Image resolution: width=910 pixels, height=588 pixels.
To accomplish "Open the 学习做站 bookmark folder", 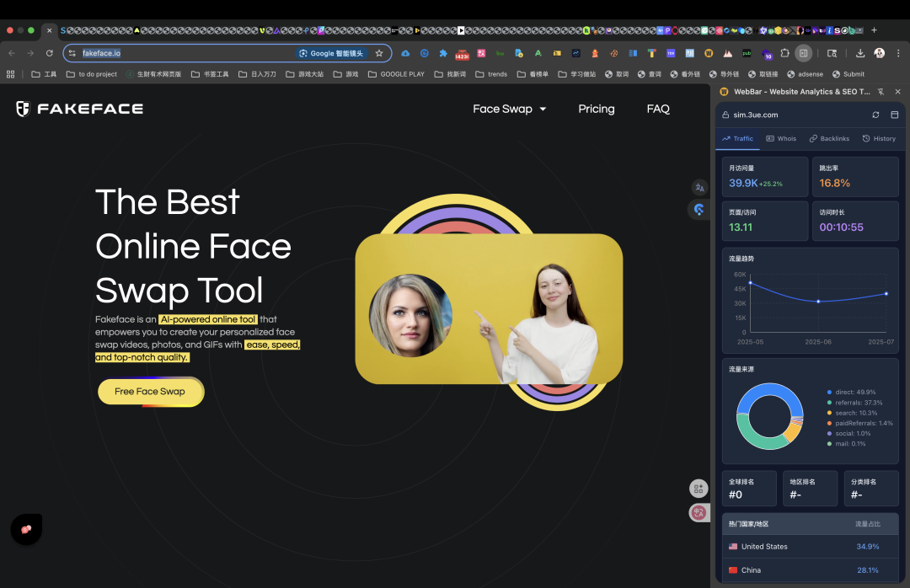I will coord(577,74).
